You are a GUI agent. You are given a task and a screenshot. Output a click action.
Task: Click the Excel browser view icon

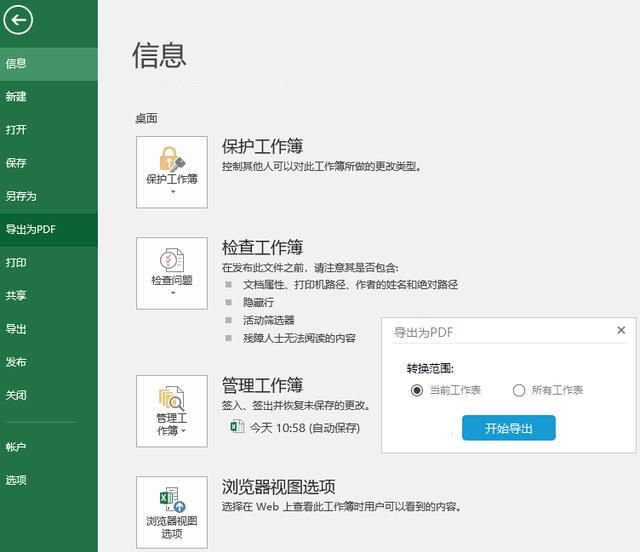tap(173, 500)
